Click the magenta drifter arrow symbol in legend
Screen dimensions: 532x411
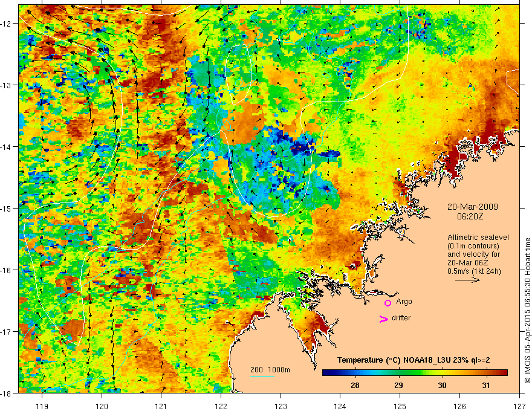383,319
